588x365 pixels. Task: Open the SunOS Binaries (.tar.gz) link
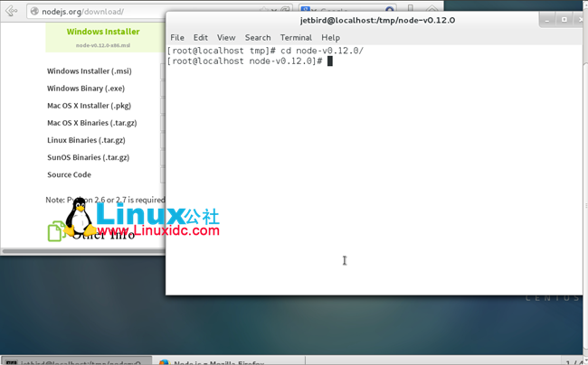tap(88, 157)
